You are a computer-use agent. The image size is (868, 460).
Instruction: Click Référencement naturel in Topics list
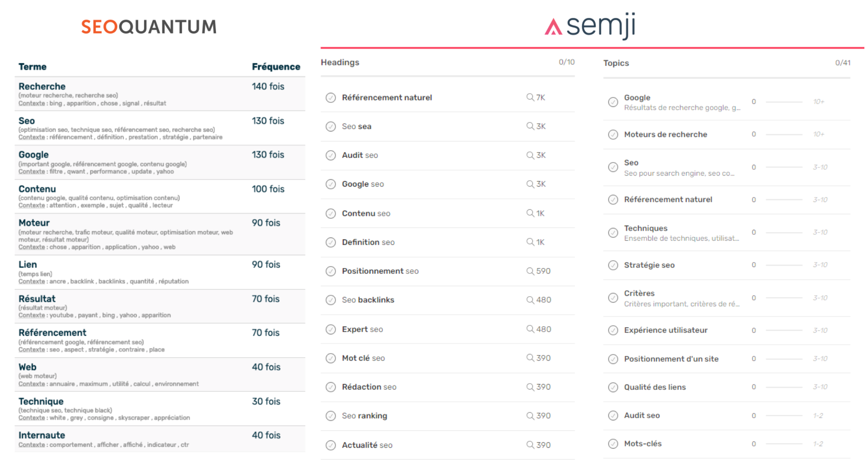click(x=668, y=199)
